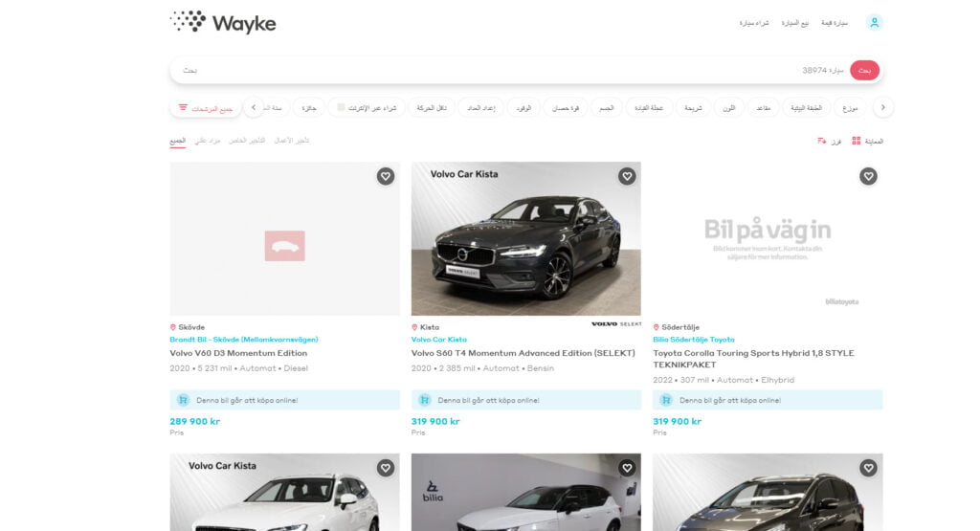The height and width of the screenshot is (531, 980).
Task: Open Volvo V60 D3 Momentum Edition title
Action: (238, 353)
